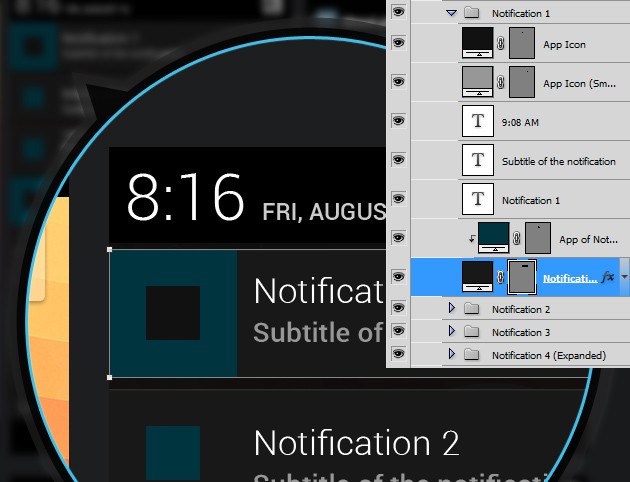Collapse the Notification 1 layer group
630x482 pixels.
pos(451,13)
